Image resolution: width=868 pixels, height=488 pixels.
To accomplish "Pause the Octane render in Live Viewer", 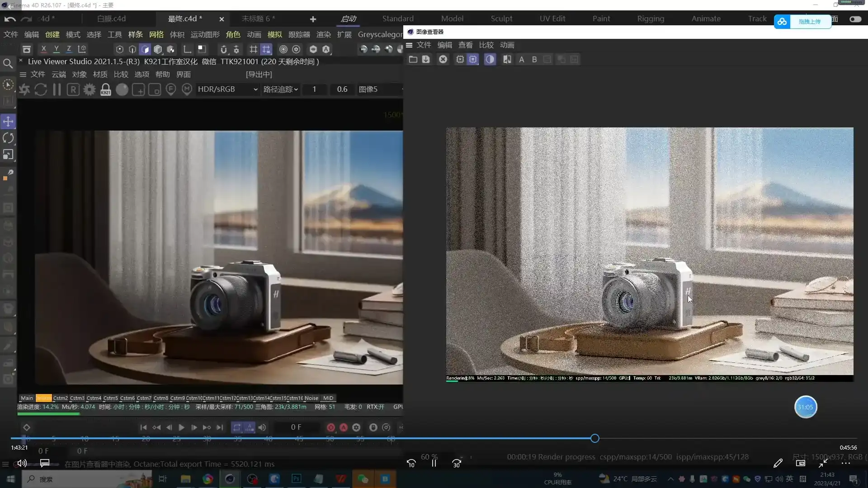I will (57, 89).
